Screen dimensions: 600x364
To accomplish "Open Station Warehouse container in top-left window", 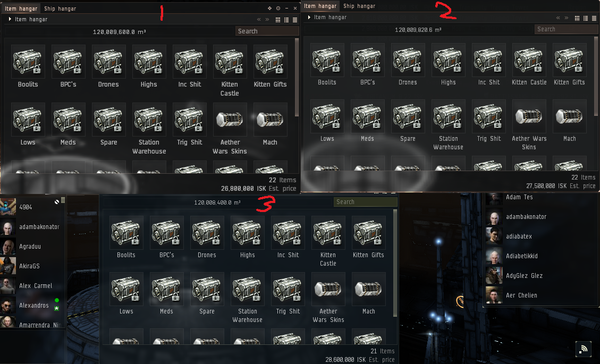I will [x=149, y=120].
